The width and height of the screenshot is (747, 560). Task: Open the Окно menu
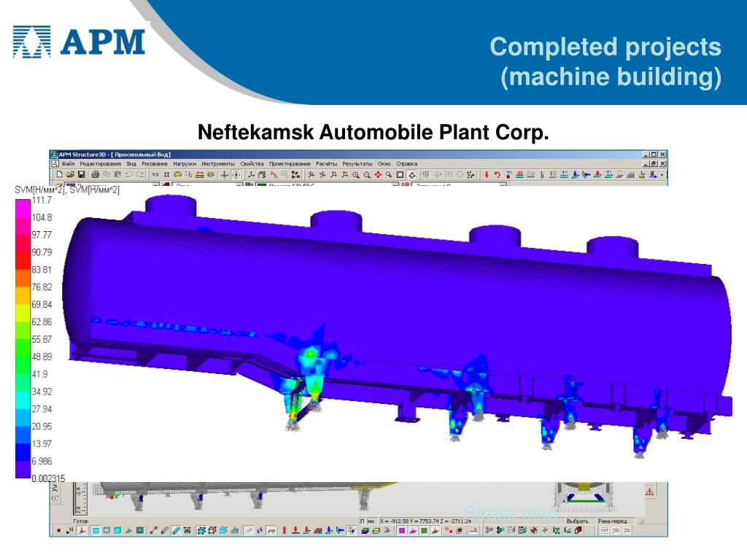pos(384,164)
